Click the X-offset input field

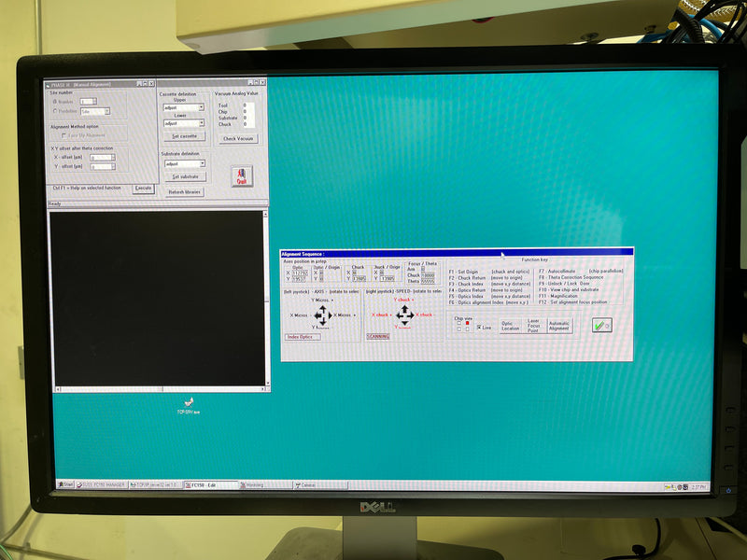[x=102, y=157]
